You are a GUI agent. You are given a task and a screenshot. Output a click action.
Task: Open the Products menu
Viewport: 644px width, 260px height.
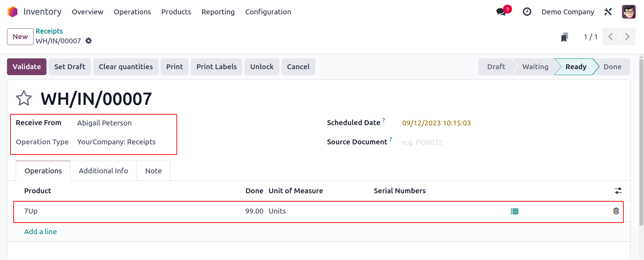pos(176,12)
